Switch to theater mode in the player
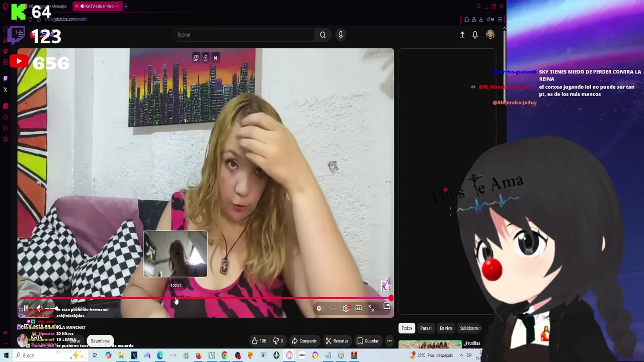 click(x=358, y=308)
